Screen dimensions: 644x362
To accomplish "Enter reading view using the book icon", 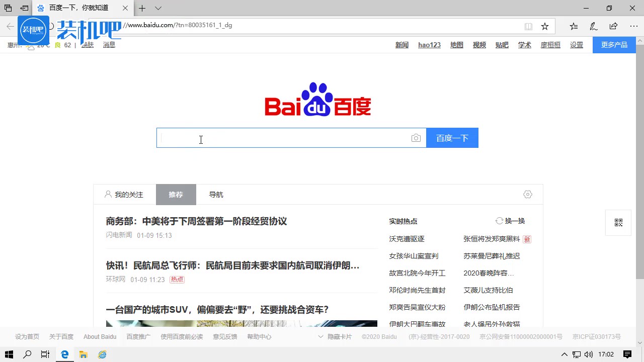I will (529, 26).
